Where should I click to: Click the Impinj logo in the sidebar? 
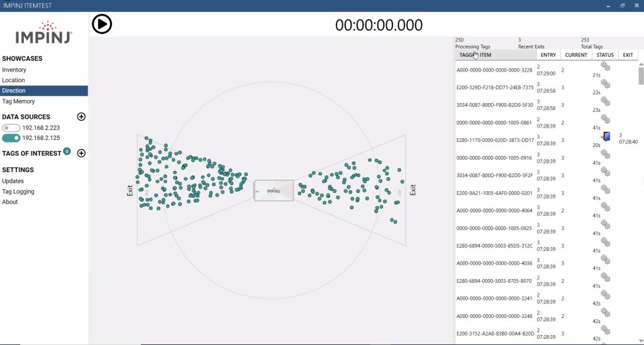pyautogui.click(x=43, y=33)
